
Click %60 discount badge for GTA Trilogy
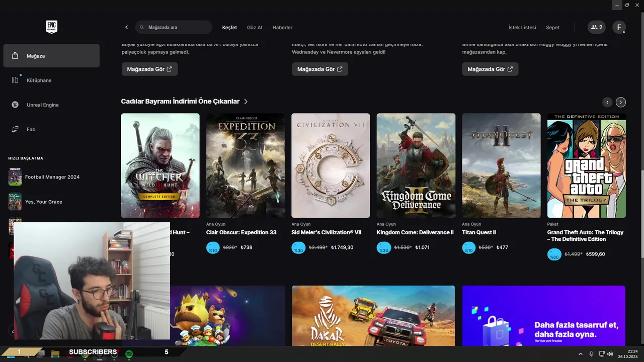tap(554, 254)
